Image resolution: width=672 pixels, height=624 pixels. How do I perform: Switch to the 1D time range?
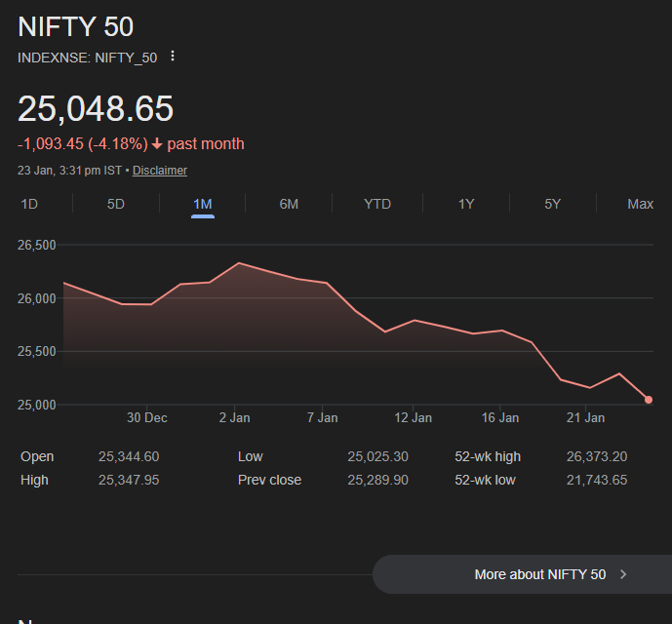pos(29,204)
